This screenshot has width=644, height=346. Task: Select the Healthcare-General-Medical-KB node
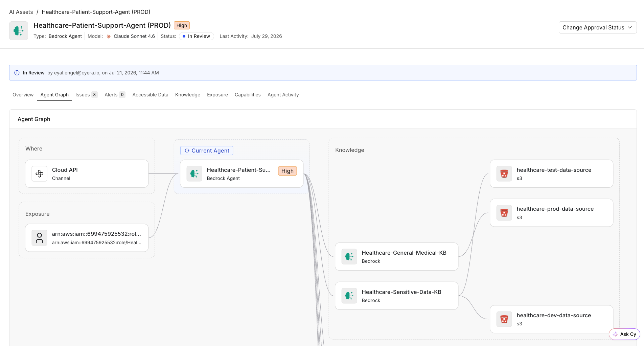pyautogui.click(x=397, y=257)
